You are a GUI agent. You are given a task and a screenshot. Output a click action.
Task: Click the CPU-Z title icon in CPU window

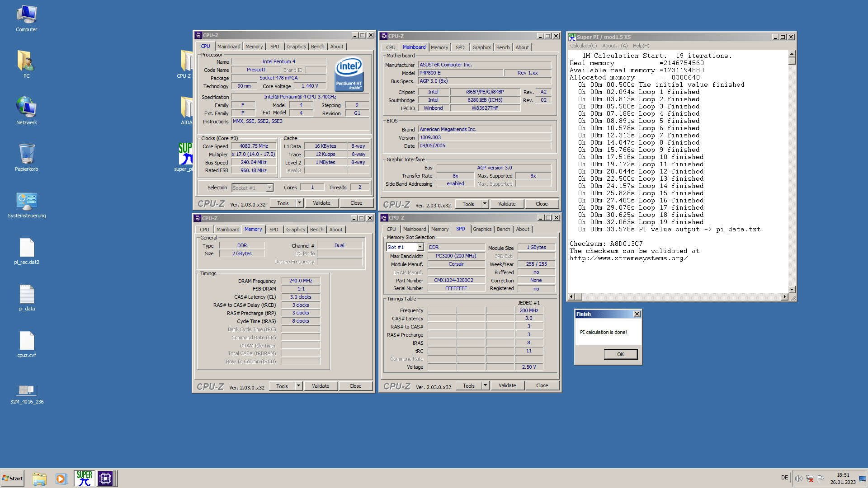[198, 35]
